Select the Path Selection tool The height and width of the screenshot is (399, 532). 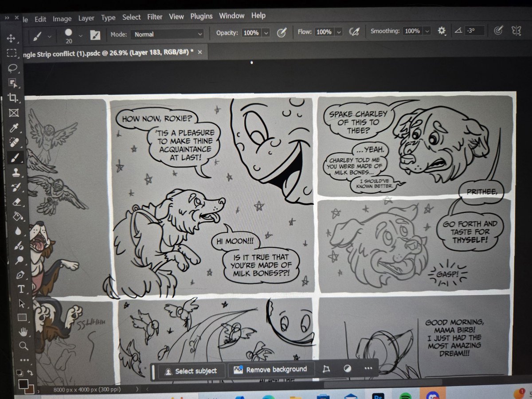(21, 303)
